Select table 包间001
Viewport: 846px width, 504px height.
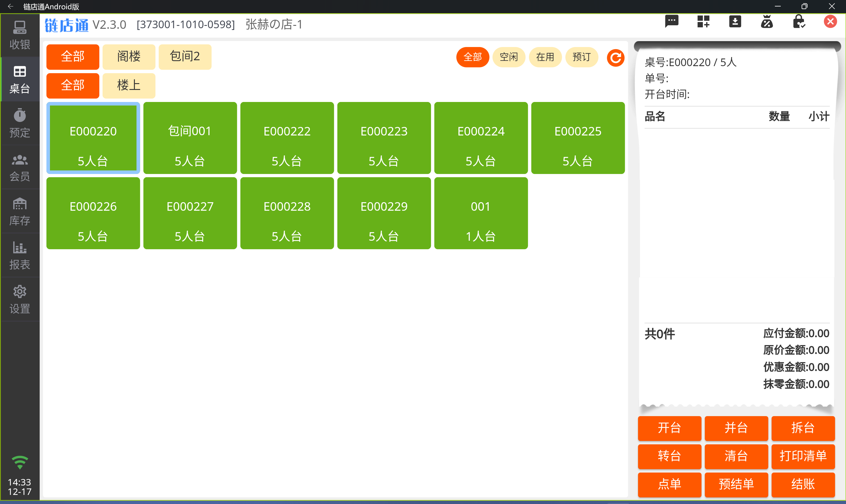pyautogui.click(x=190, y=138)
